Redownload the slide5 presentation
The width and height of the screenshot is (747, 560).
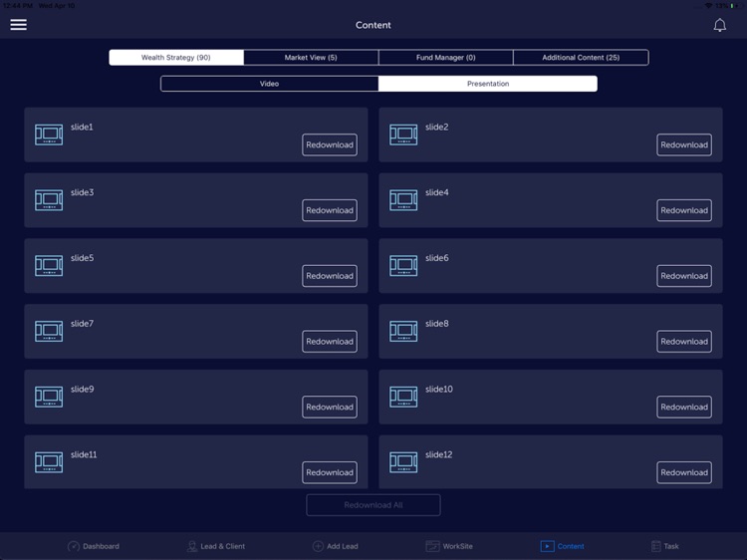(x=330, y=276)
